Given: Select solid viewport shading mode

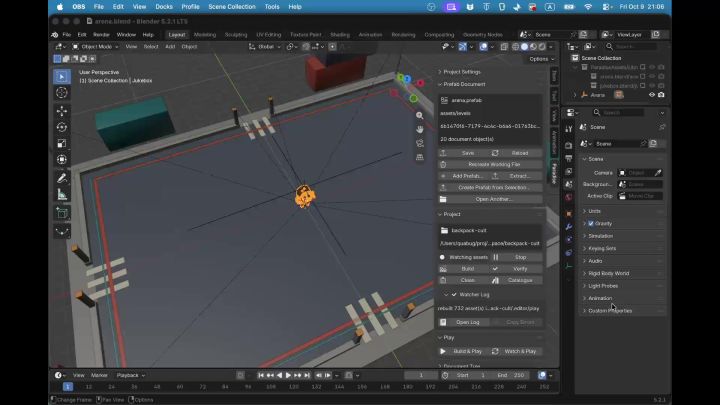Looking at the screenshot, I should tap(524, 47).
